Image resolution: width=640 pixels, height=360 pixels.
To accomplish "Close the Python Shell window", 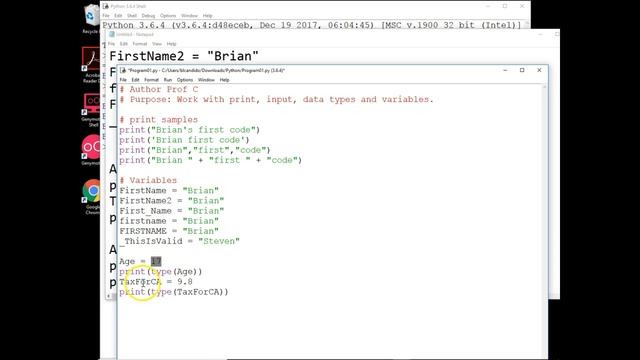I will (x=522, y=6).
